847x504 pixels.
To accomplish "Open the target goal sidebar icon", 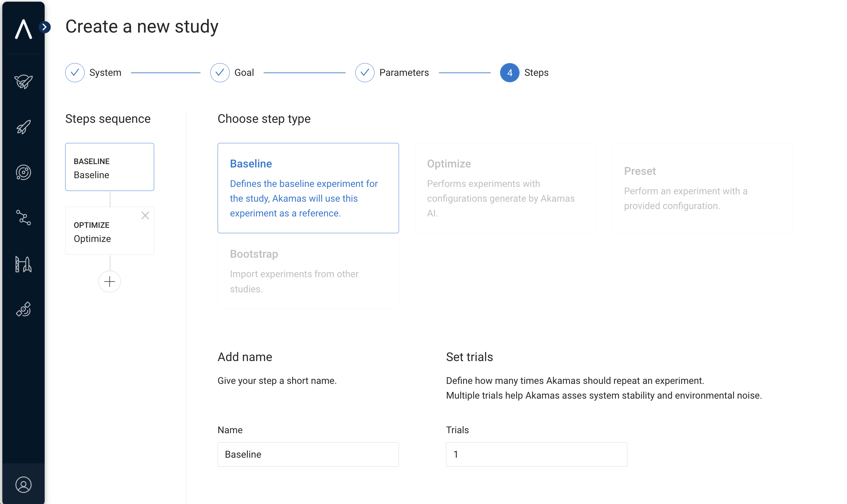I will coord(24,172).
